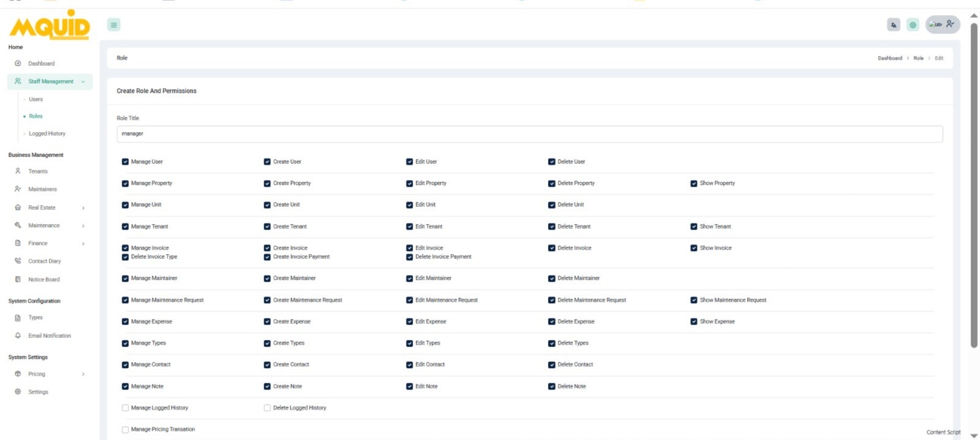Open the Email Notification sidebar link
This screenshot has width=980, height=440.
[50, 335]
